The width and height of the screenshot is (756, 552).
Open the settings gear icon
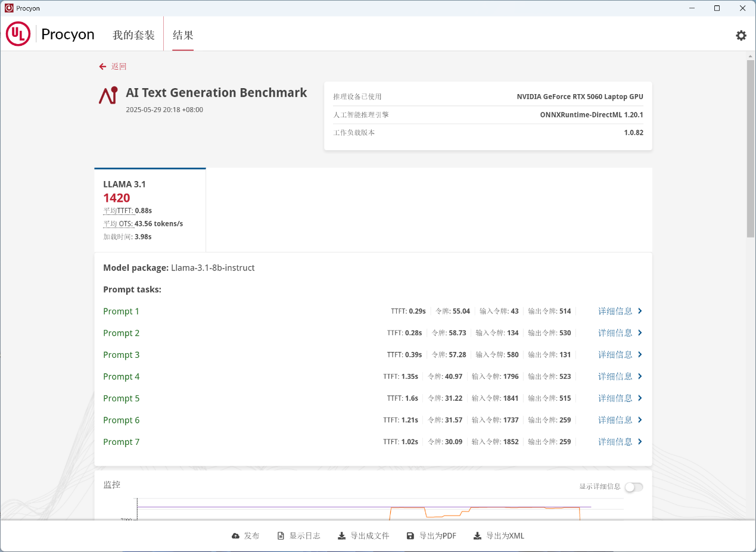pos(741,36)
